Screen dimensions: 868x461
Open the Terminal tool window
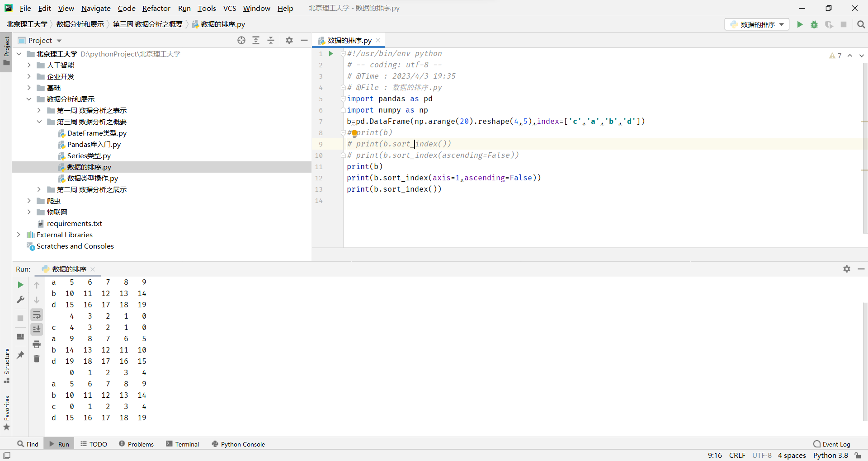point(183,444)
